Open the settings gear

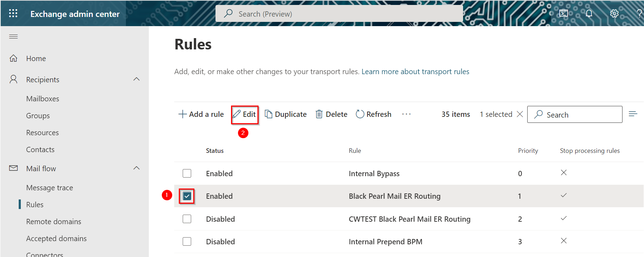[614, 13]
